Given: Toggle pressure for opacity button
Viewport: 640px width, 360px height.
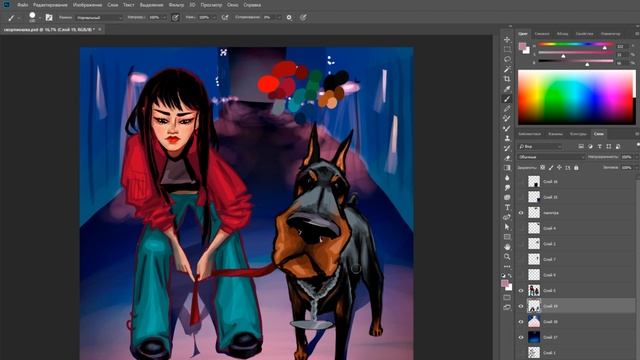Looking at the screenshot, I should click(x=175, y=18).
